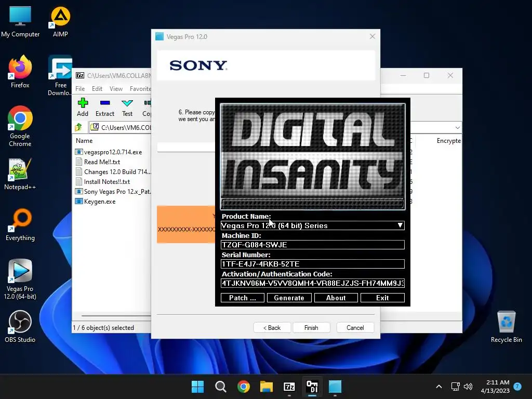Click Cancel in the Vegas Pro wizard

[355, 327]
